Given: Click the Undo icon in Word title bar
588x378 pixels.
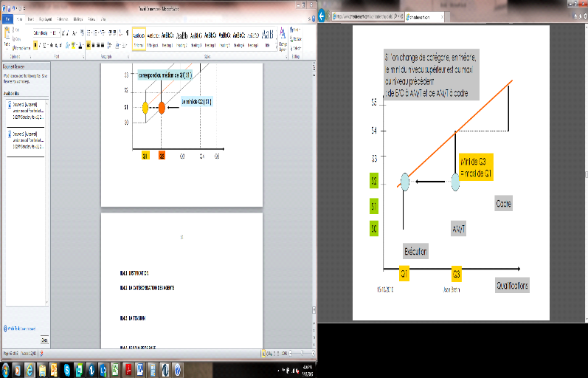Looking at the screenshot, I should (13, 9).
